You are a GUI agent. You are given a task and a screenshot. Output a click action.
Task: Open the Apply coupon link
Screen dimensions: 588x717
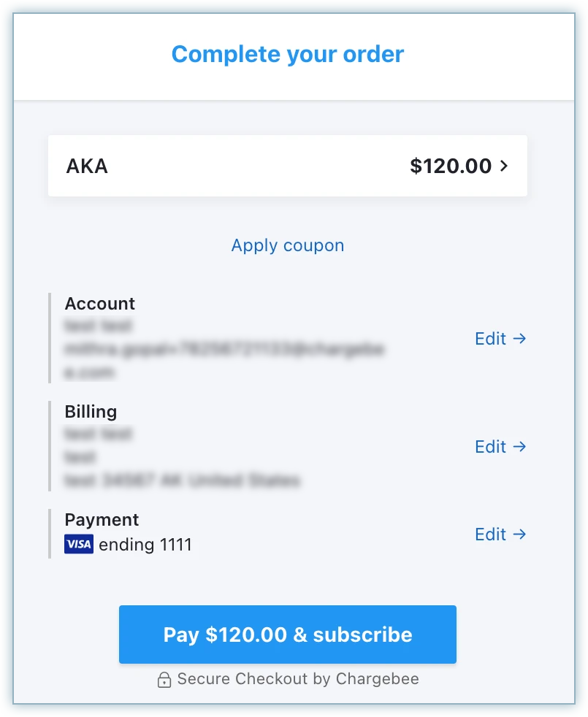point(287,245)
